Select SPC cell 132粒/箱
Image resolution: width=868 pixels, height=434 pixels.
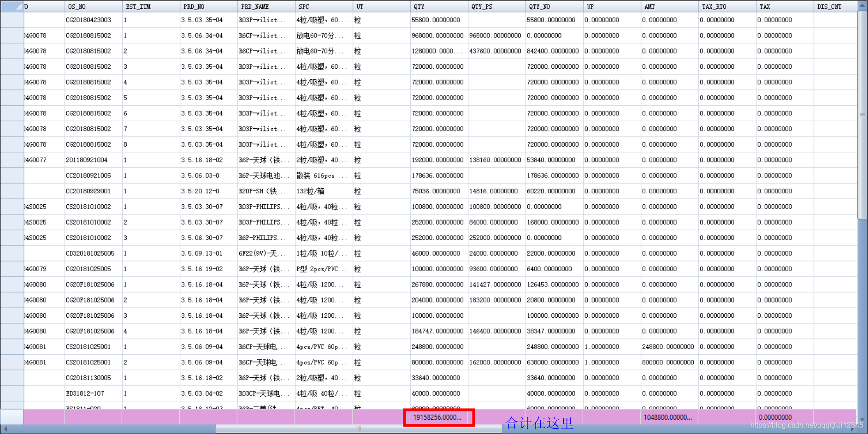pos(324,191)
